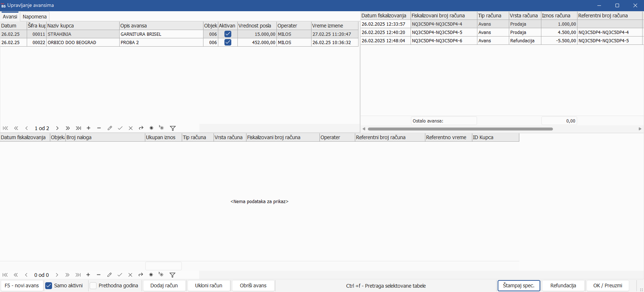Open filter icon in lower grid navigator
Screen dimensions: 644x292
[x=172, y=275]
